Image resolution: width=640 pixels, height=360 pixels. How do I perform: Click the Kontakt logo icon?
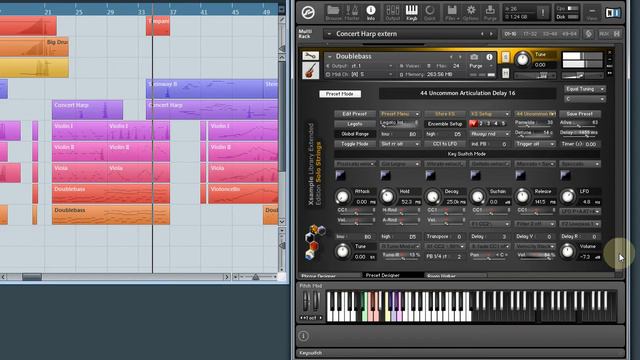[308, 13]
